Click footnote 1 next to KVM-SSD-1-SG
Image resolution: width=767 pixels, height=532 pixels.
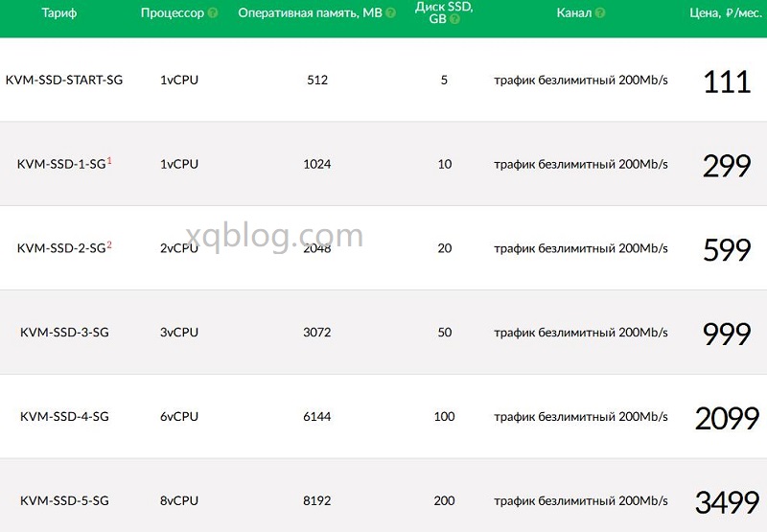click(x=109, y=160)
